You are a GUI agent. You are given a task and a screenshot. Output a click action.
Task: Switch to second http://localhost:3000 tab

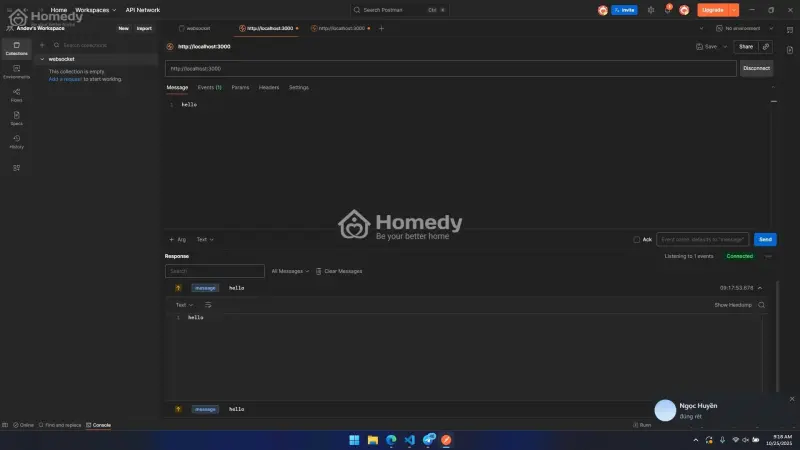point(340,29)
